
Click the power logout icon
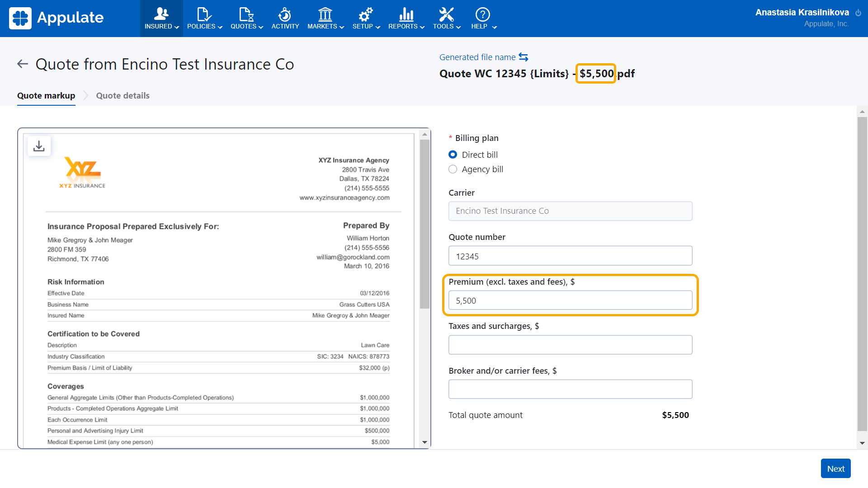(x=858, y=13)
